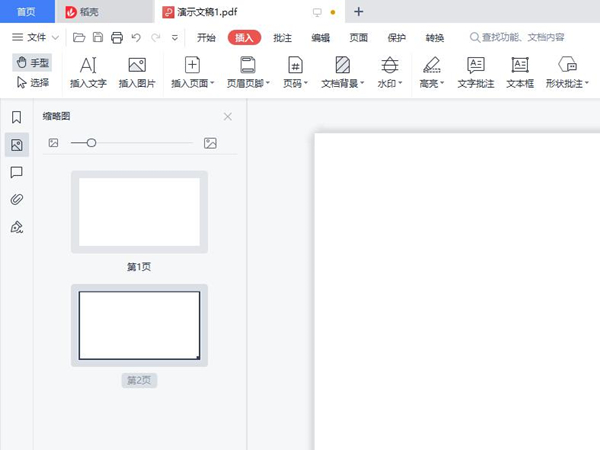Toggle the thumbnail panel sidebar icon
Image resolution: width=600 pixels, height=450 pixels.
(x=16, y=145)
